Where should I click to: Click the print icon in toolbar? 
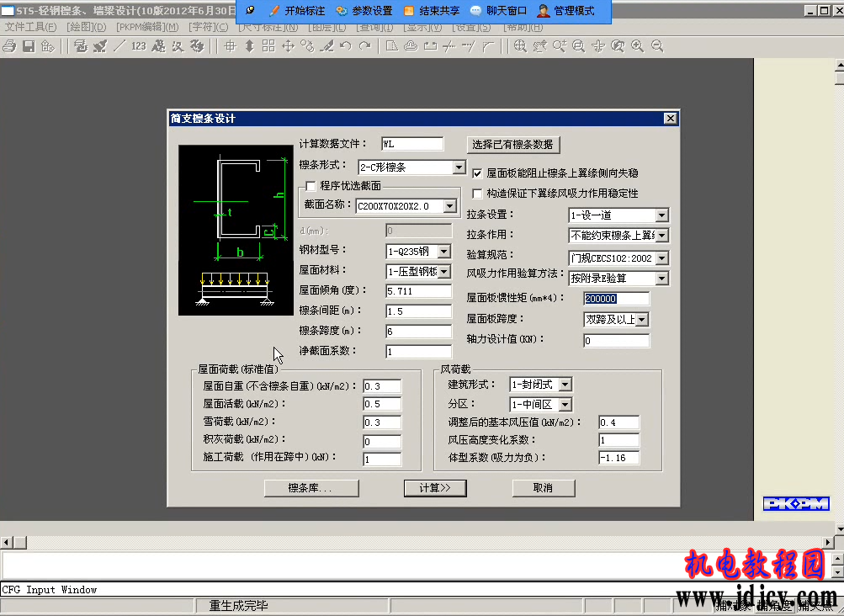pos(9,46)
